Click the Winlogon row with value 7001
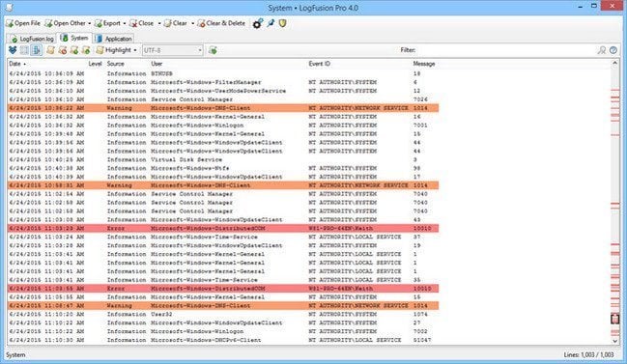This screenshot has width=627, height=364. click(x=223, y=126)
